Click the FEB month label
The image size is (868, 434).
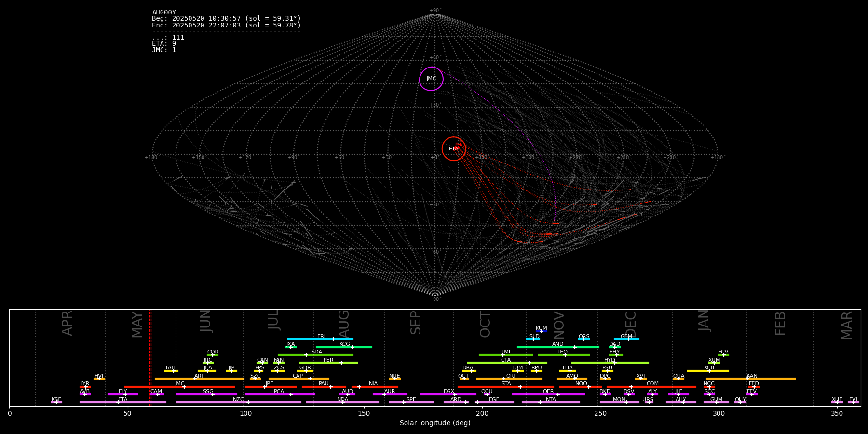coord(780,324)
